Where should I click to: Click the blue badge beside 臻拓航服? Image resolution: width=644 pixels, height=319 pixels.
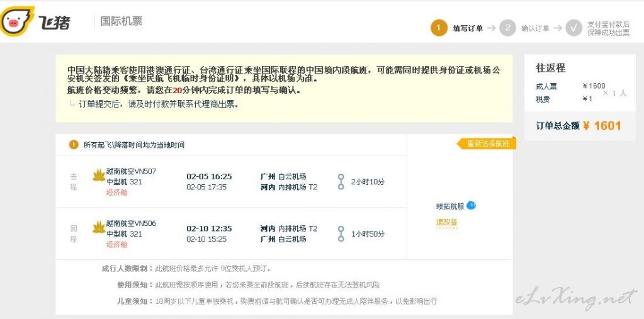[471, 205]
